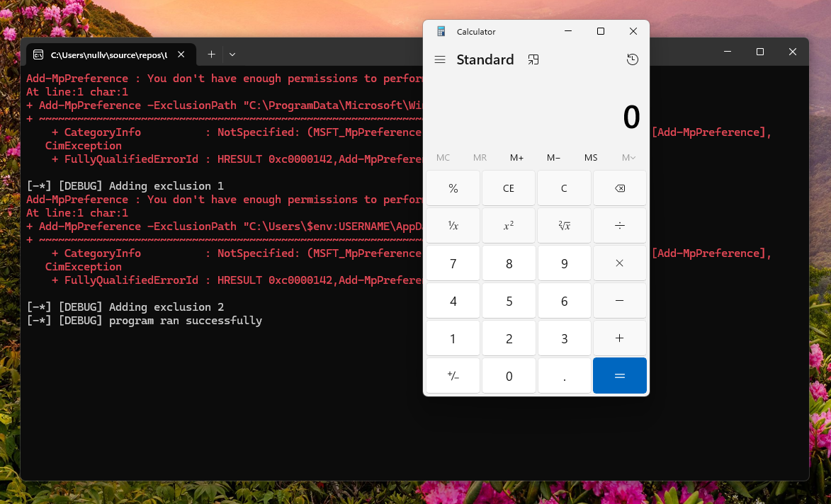This screenshot has width=831, height=504.
Task: Click the percent key
Action: (x=453, y=188)
